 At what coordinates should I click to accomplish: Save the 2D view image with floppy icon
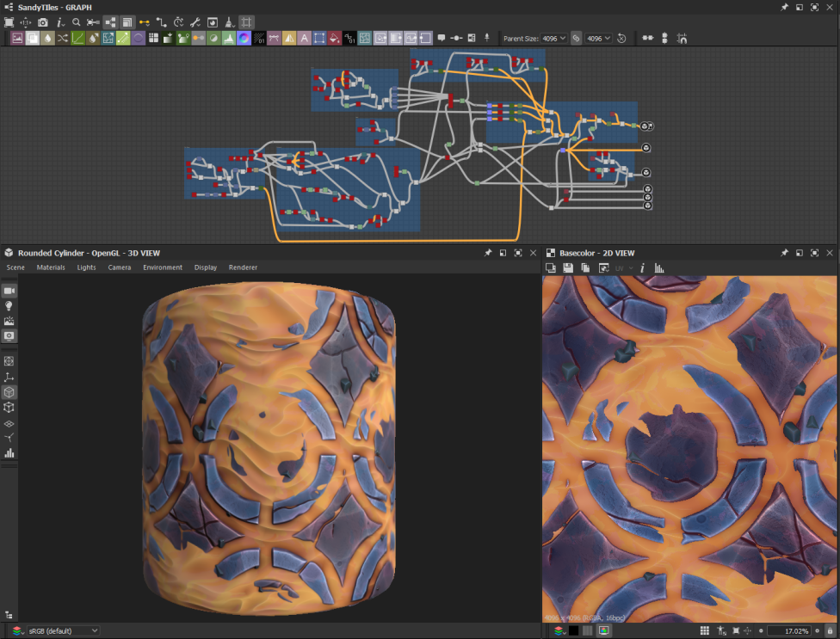568,267
